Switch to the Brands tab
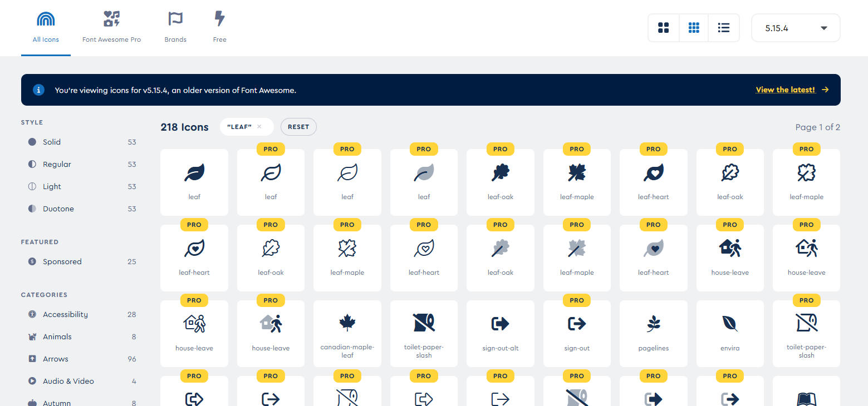 pos(175,27)
